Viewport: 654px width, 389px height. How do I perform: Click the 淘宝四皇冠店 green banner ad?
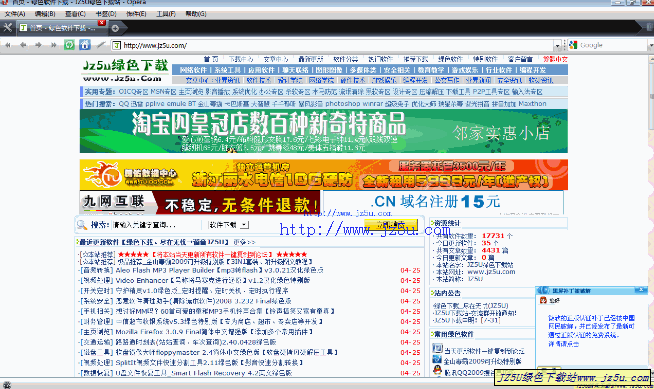click(x=324, y=131)
